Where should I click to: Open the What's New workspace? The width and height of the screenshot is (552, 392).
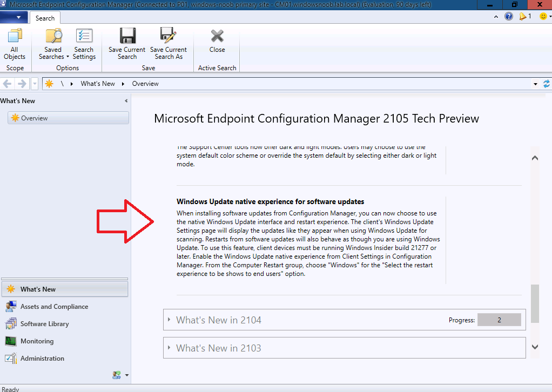65,289
